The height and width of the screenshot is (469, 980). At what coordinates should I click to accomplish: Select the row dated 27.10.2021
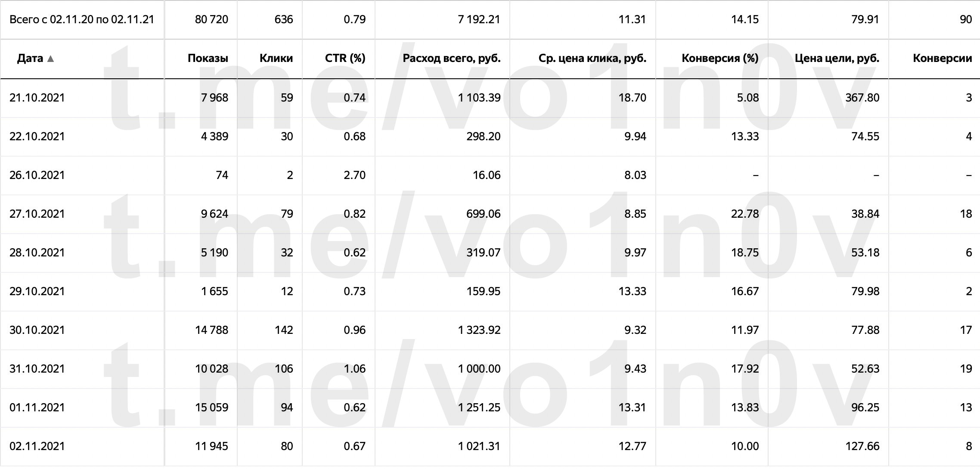tap(37, 214)
